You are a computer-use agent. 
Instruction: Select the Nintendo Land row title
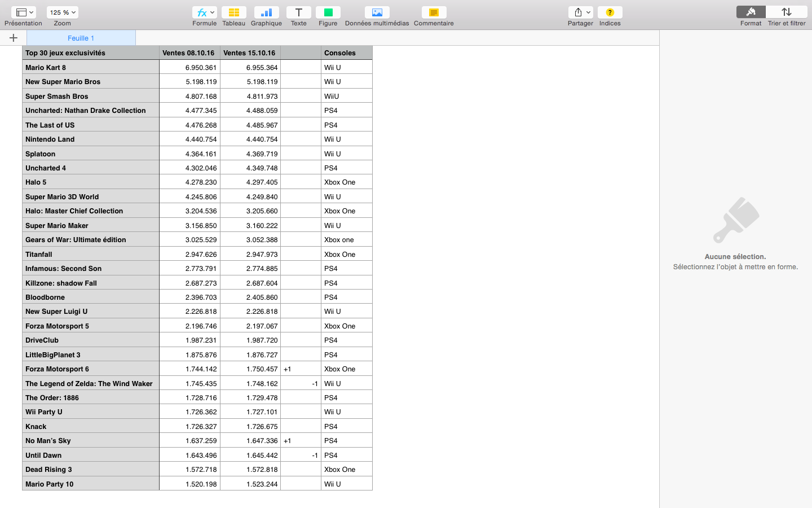pyautogui.click(x=91, y=139)
